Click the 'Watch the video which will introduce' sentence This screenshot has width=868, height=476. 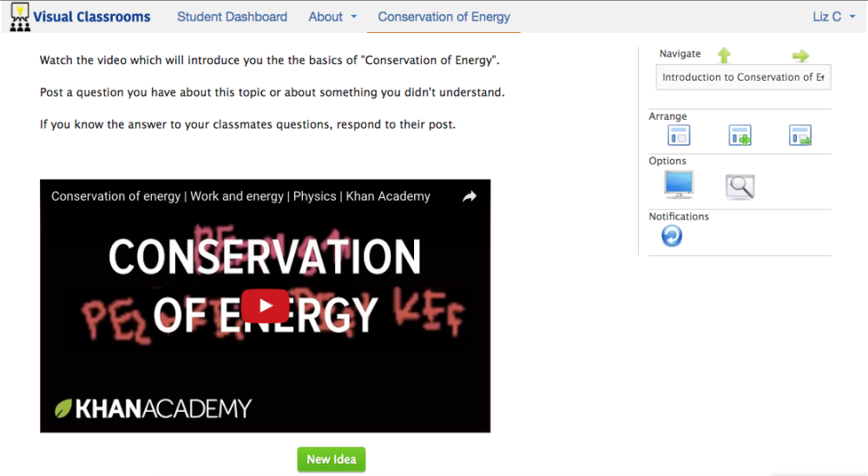click(x=270, y=61)
